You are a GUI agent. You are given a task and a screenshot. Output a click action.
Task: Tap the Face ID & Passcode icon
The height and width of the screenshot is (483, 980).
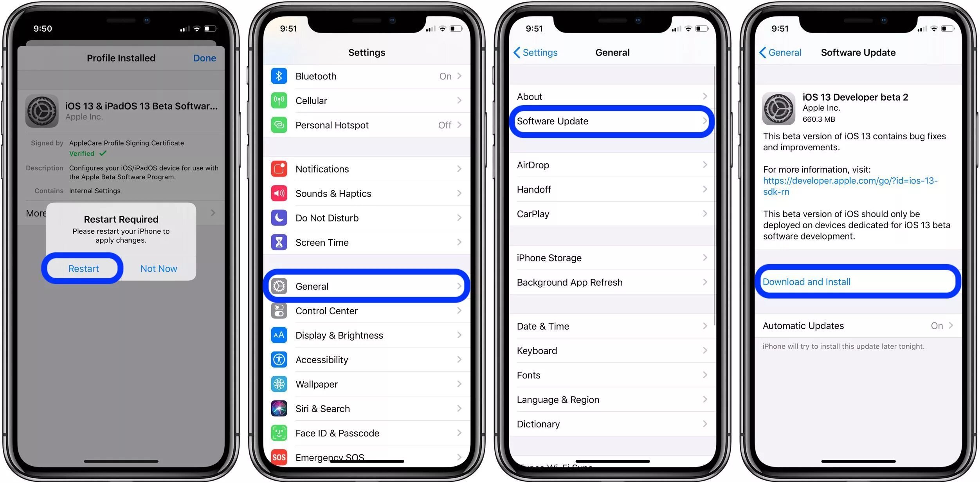click(280, 434)
